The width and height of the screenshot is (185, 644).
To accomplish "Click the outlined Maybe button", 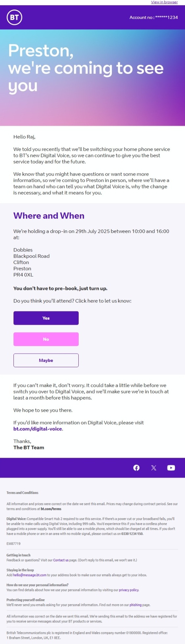I will tap(46, 360).
